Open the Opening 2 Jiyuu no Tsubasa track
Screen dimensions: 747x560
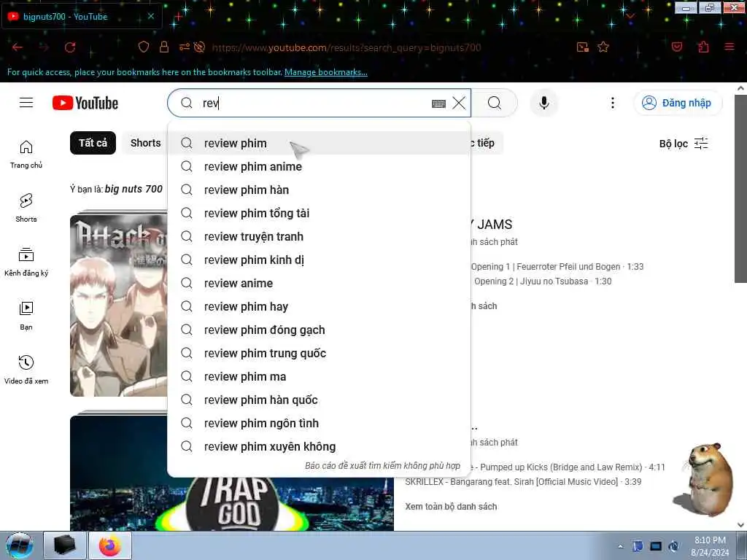coord(543,281)
